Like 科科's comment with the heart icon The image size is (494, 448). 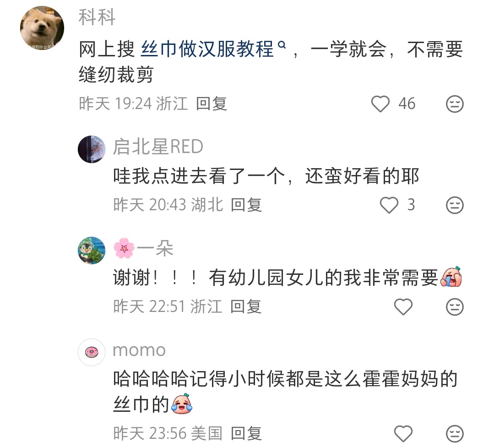[380, 104]
